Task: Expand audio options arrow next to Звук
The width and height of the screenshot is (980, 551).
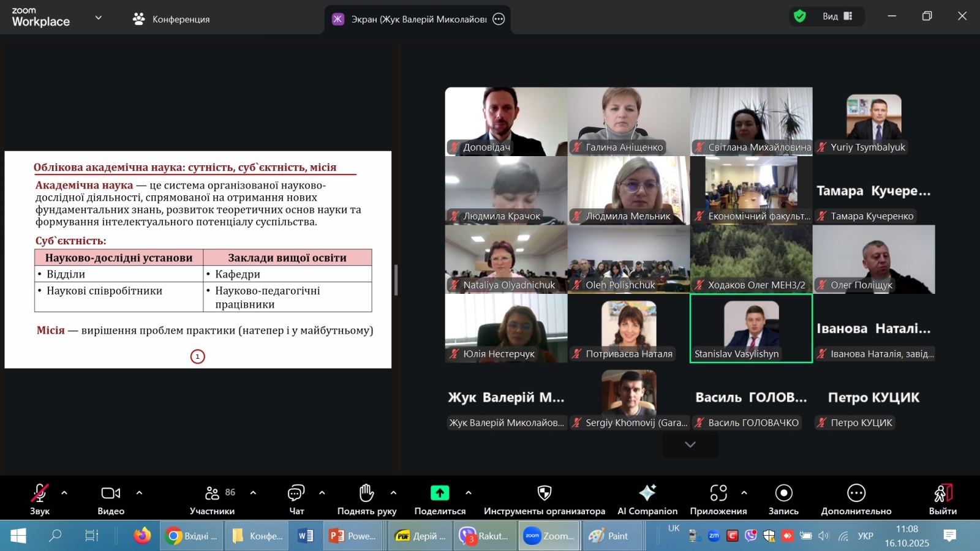Action: point(64,492)
